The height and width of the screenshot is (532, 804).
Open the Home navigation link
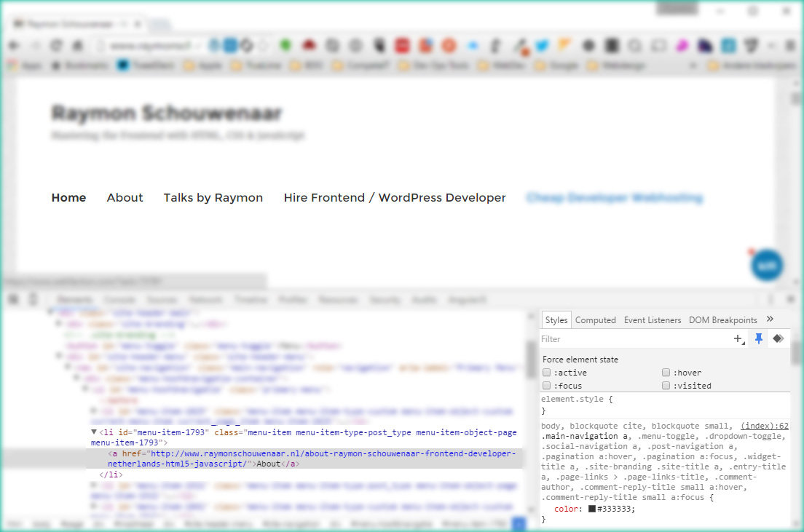pyautogui.click(x=68, y=198)
